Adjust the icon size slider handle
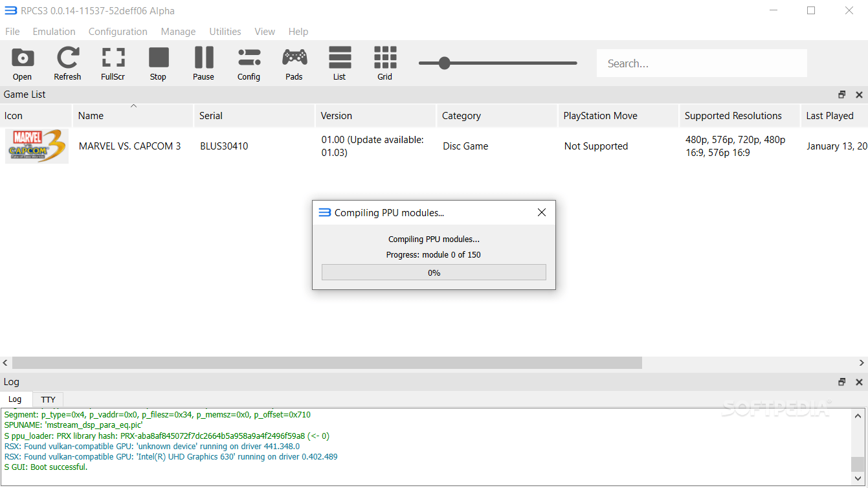This screenshot has height=488, width=868. [444, 63]
